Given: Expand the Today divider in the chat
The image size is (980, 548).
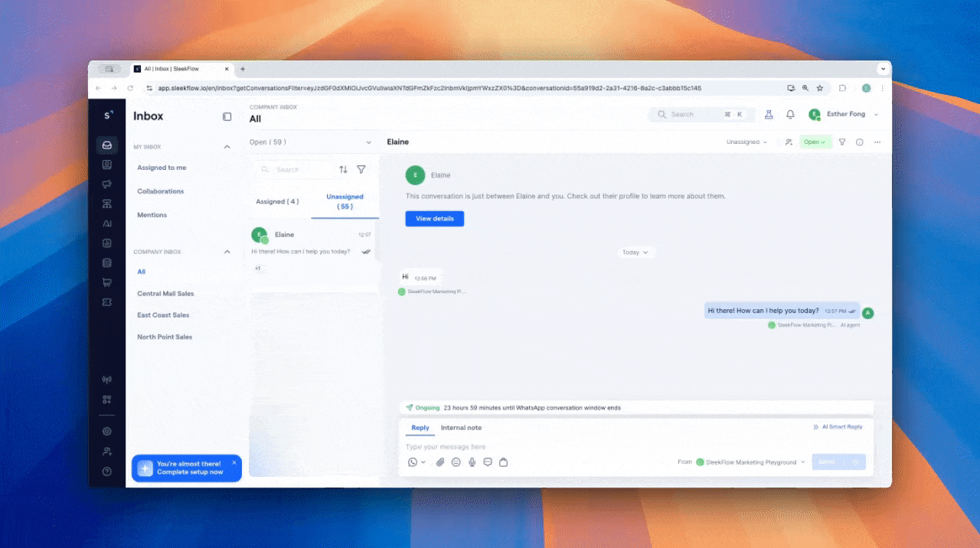Looking at the screenshot, I should [635, 252].
